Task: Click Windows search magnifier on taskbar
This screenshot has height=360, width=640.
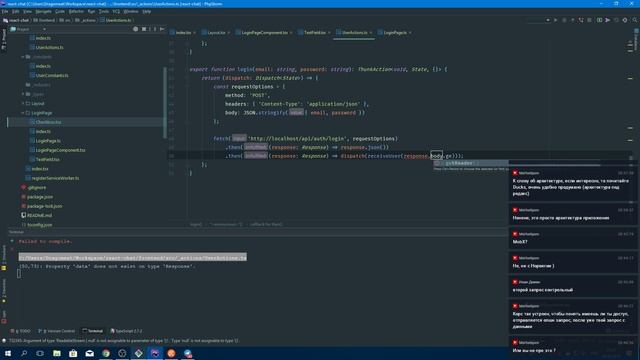Action: tap(24, 353)
